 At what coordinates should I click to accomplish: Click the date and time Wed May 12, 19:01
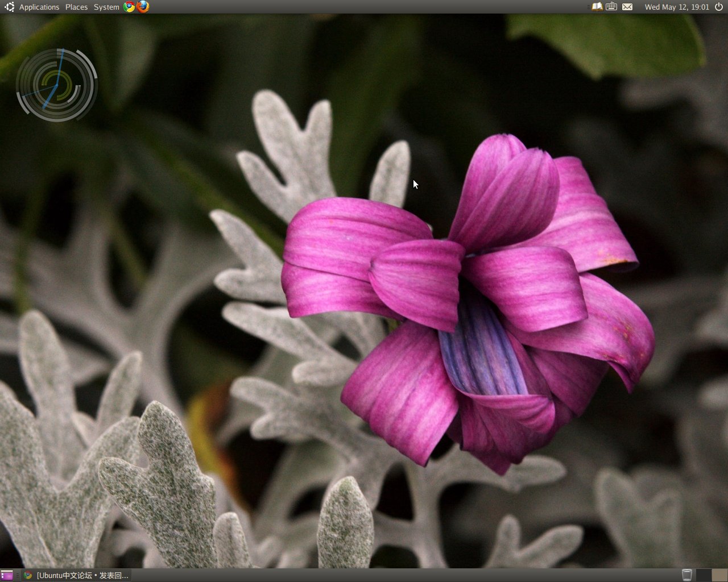coord(677,7)
